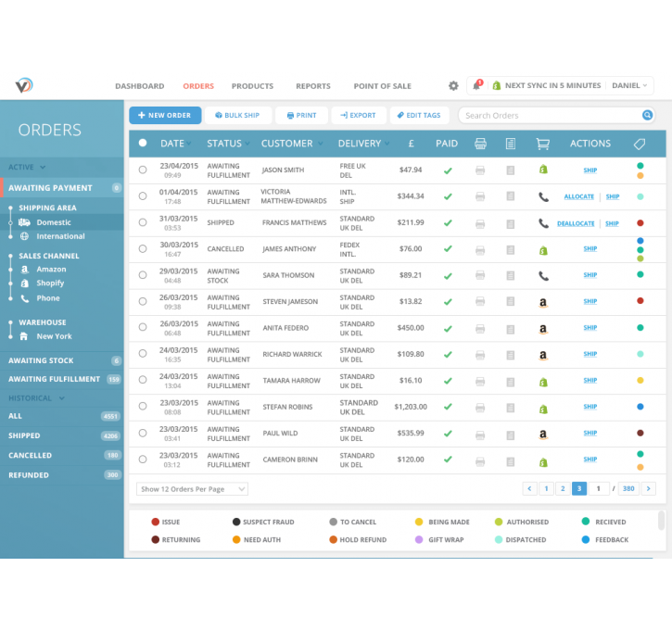This screenshot has width=672, height=630.
Task: Select the Sara Thomson order row
Action: click(143, 275)
